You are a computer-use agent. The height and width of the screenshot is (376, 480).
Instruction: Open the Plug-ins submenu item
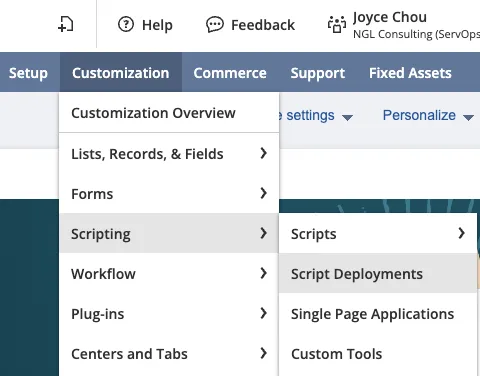pos(169,313)
